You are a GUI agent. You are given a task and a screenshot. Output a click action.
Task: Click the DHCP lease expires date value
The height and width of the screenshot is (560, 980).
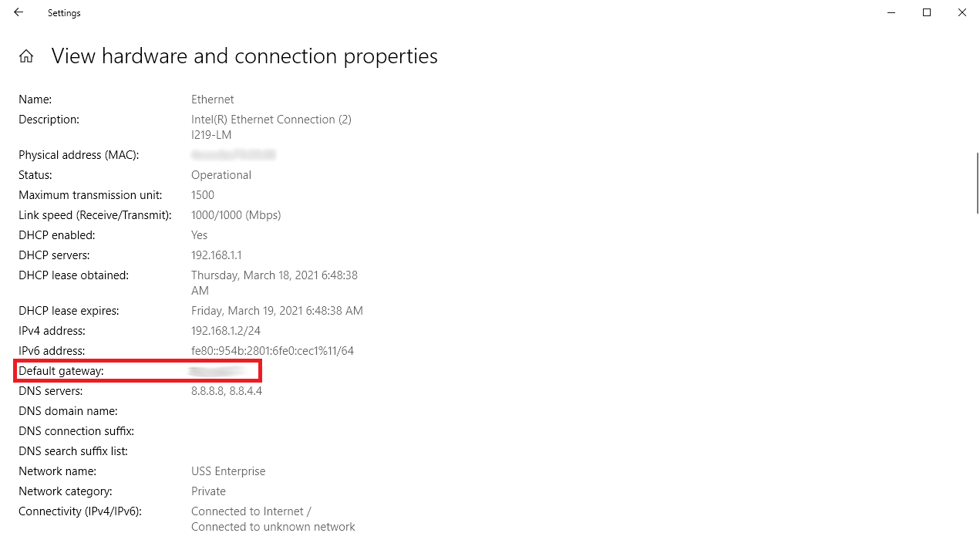click(277, 311)
